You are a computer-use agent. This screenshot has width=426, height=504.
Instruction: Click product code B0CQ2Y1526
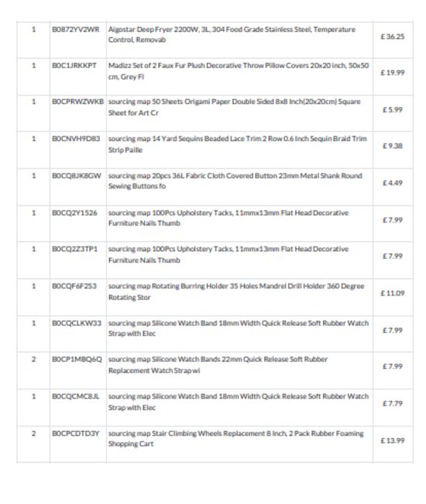(74, 212)
